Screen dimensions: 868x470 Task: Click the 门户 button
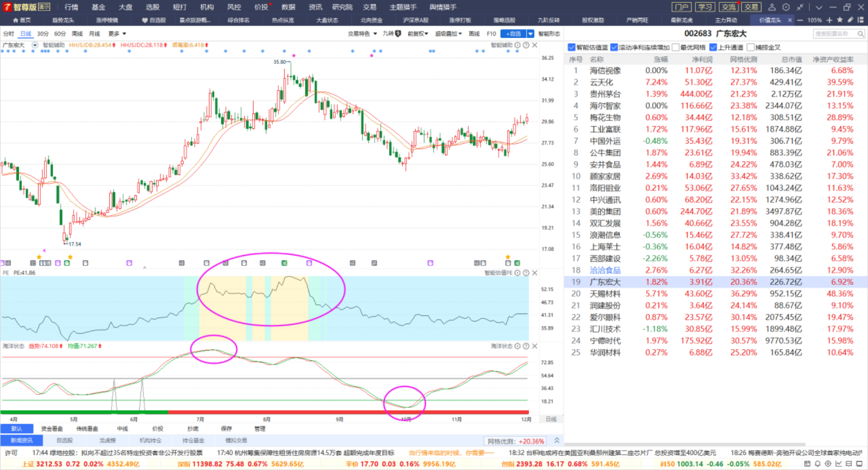click(x=681, y=7)
